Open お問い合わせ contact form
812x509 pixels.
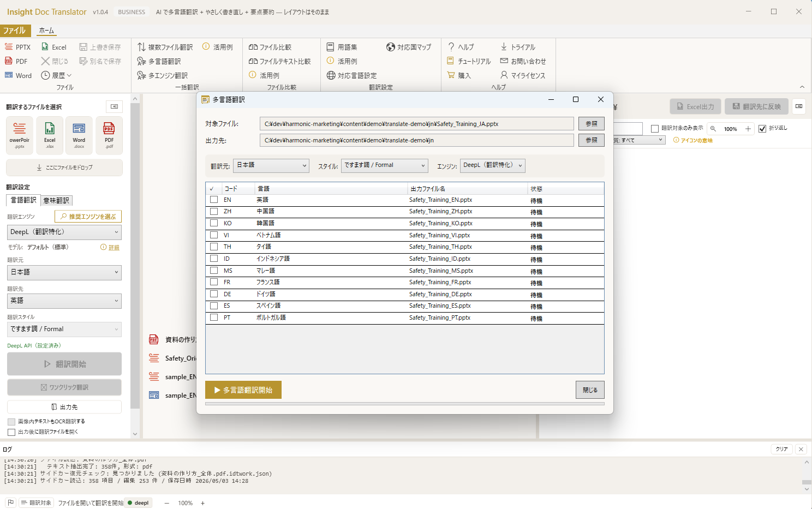tap(523, 61)
